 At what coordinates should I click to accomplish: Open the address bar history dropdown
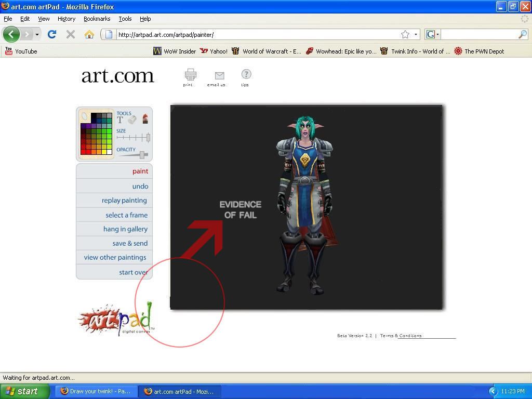[x=416, y=34]
